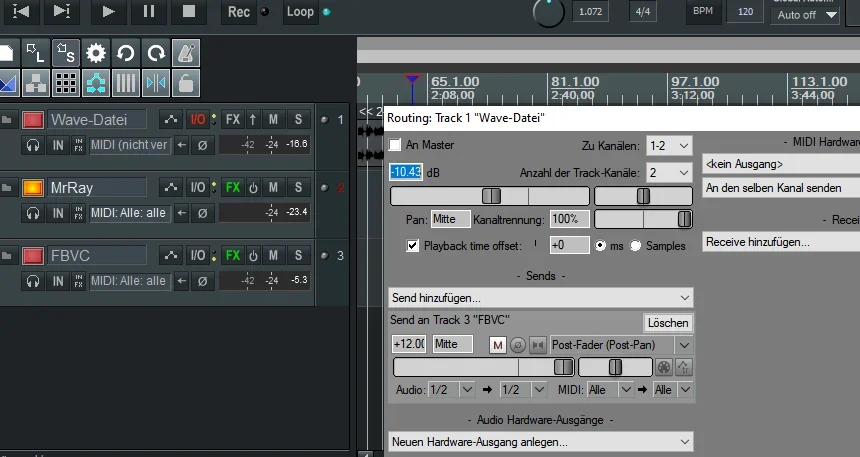860x457 pixels.
Task: Toggle the item grouping grid icon
Action: (x=66, y=83)
